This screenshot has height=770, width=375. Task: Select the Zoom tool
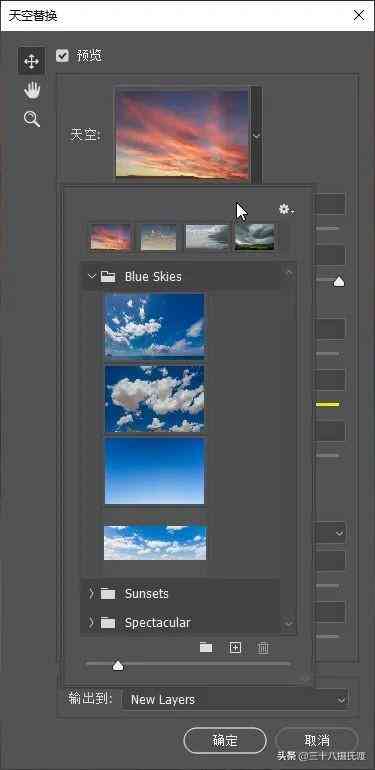(x=32, y=119)
